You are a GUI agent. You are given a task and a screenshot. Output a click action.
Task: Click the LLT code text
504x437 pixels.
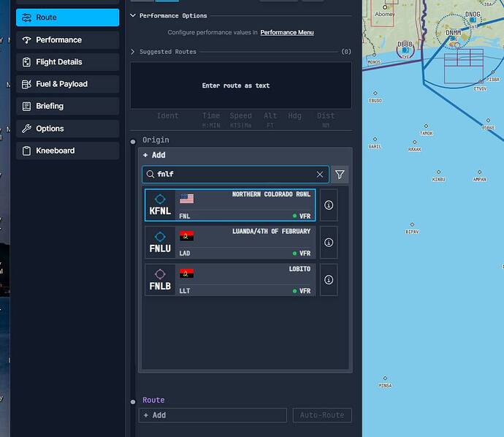point(185,291)
